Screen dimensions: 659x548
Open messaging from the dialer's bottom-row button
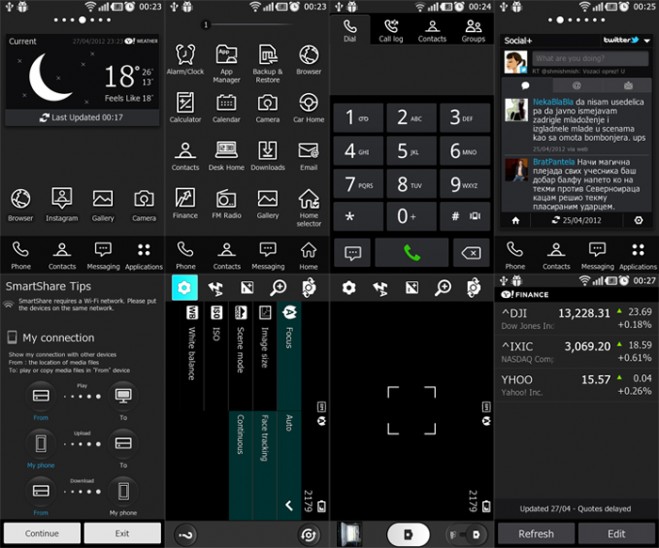click(x=353, y=253)
